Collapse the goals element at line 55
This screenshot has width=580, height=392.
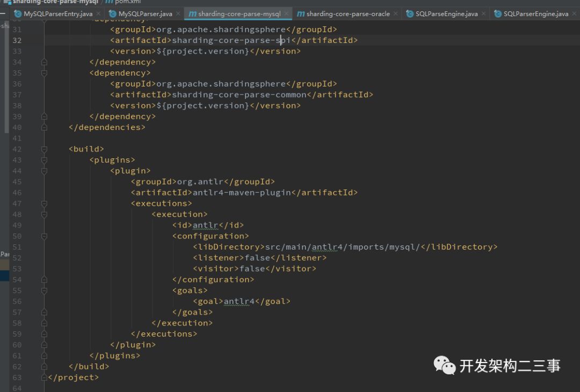tap(45, 291)
